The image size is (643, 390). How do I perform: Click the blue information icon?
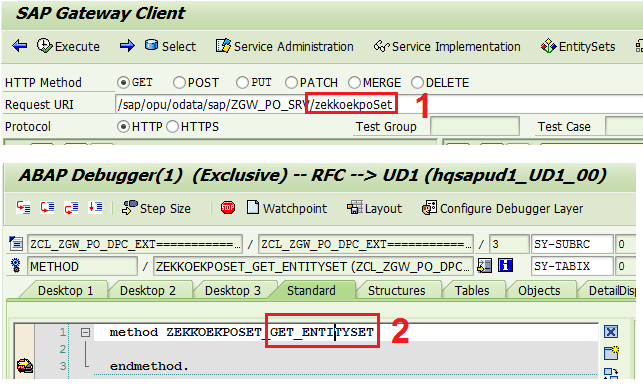505,266
